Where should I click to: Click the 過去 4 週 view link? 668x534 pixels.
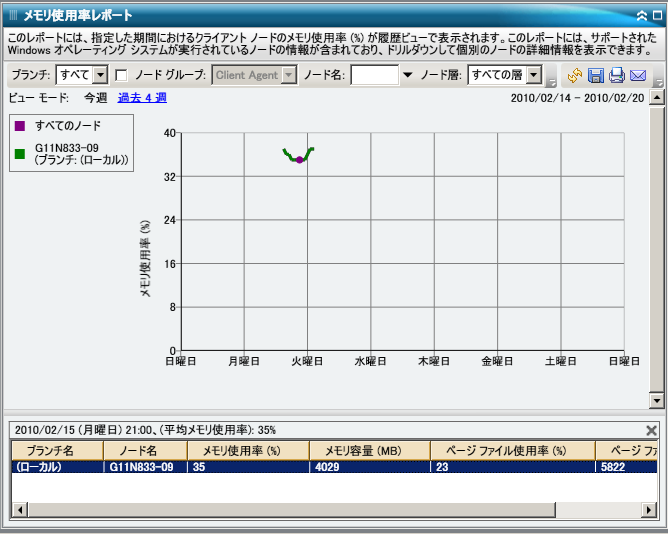pyautogui.click(x=142, y=98)
